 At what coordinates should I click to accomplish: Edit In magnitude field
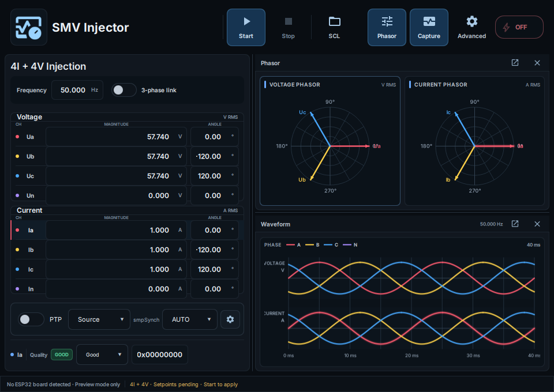coord(117,289)
